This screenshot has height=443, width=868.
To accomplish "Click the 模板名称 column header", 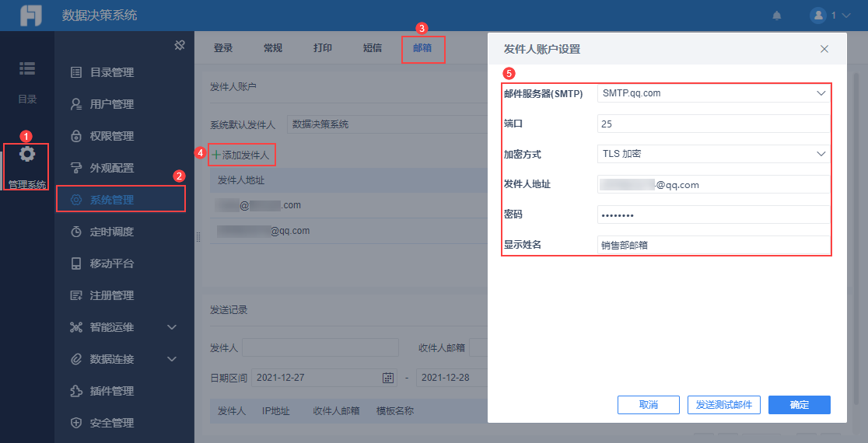I will (395, 410).
